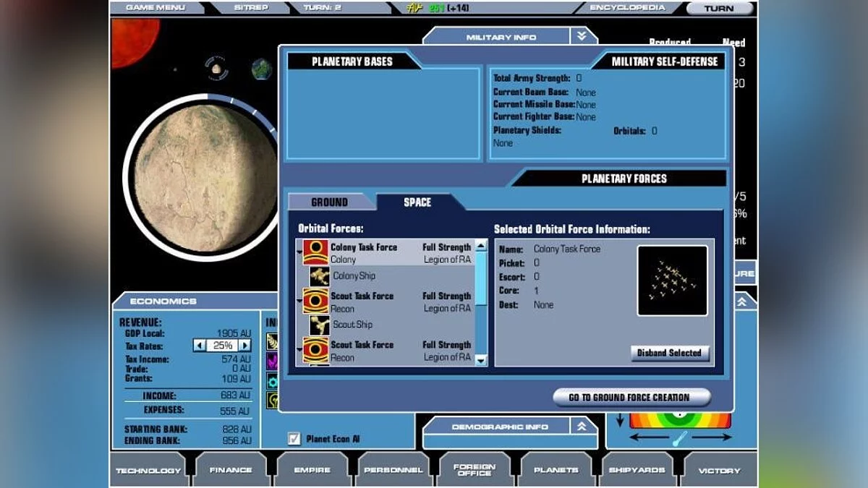Viewport: 868px width, 488px height.
Task: Click the task force formation preview thumbnail
Action: [x=673, y=281]
